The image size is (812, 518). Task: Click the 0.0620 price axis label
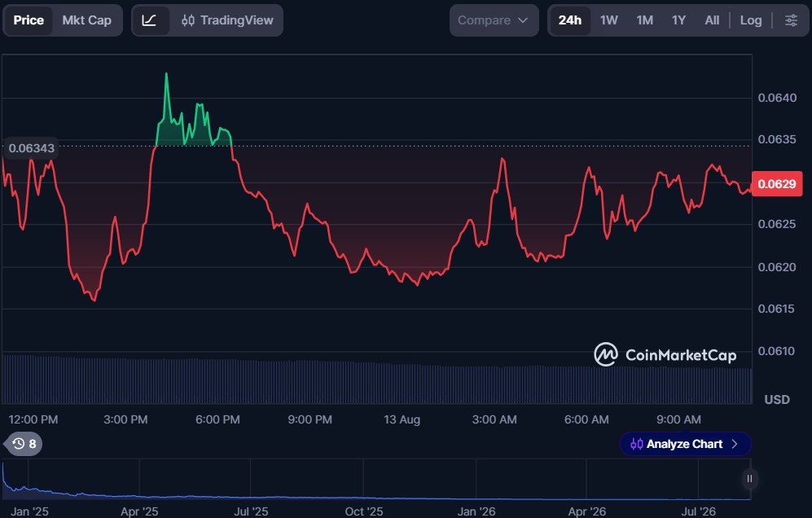pyautogui.click(x=777, y=267)
